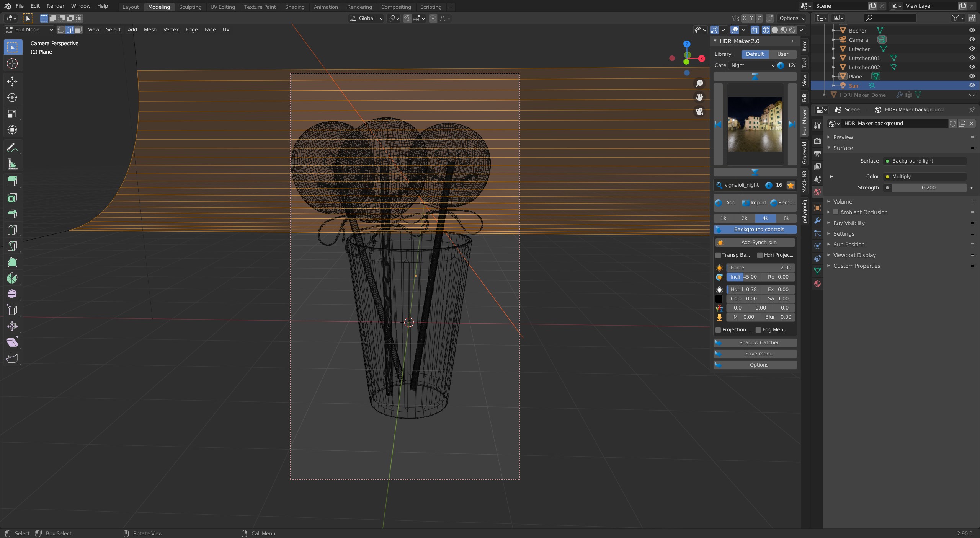Open the World properties tab icon
This screenshot has height=538, width=980.
pyautogui.click(x=817, y=192)
